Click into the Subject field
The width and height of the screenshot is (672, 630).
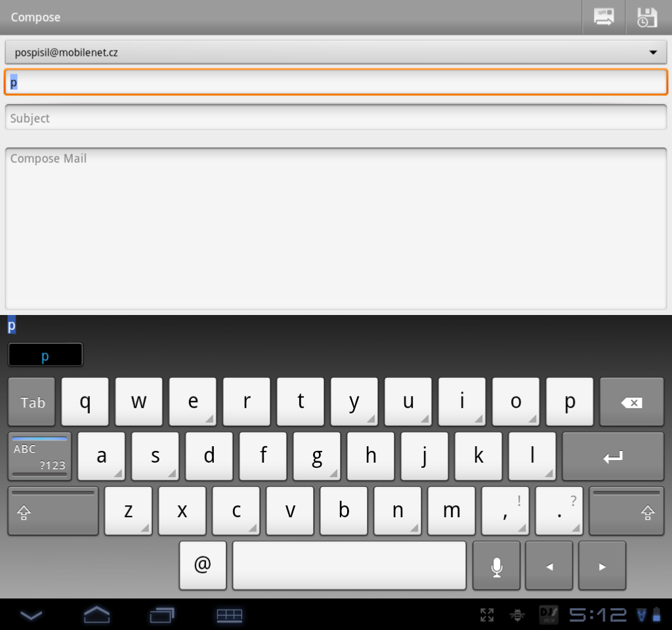tap(336, 118)
